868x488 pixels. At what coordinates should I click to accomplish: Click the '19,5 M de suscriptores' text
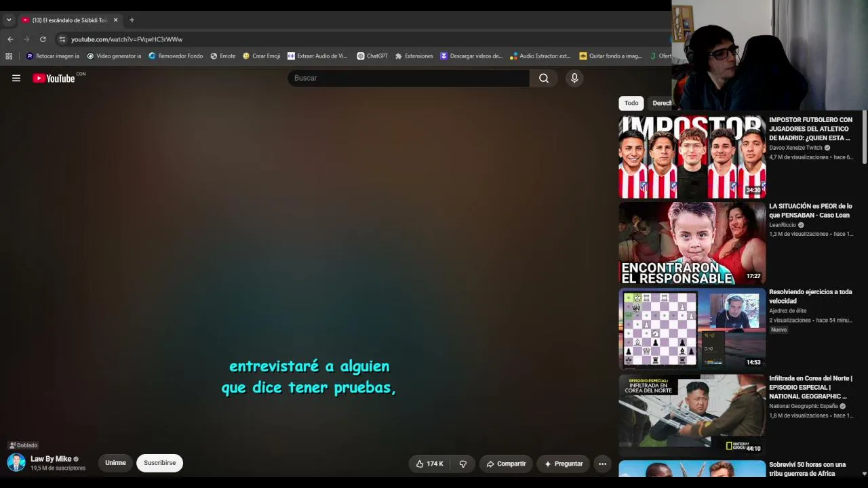58,468
